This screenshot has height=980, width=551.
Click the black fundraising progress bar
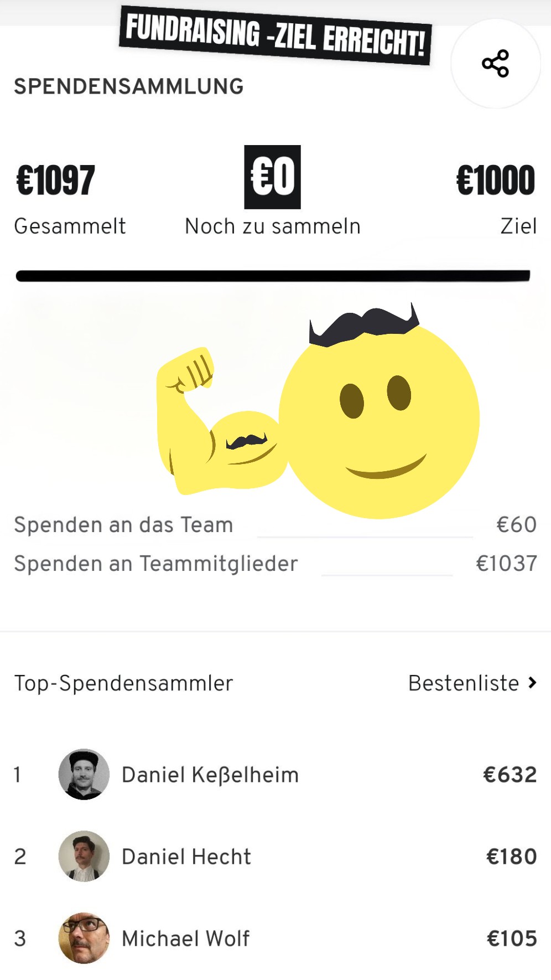click(x=273, y=276)
